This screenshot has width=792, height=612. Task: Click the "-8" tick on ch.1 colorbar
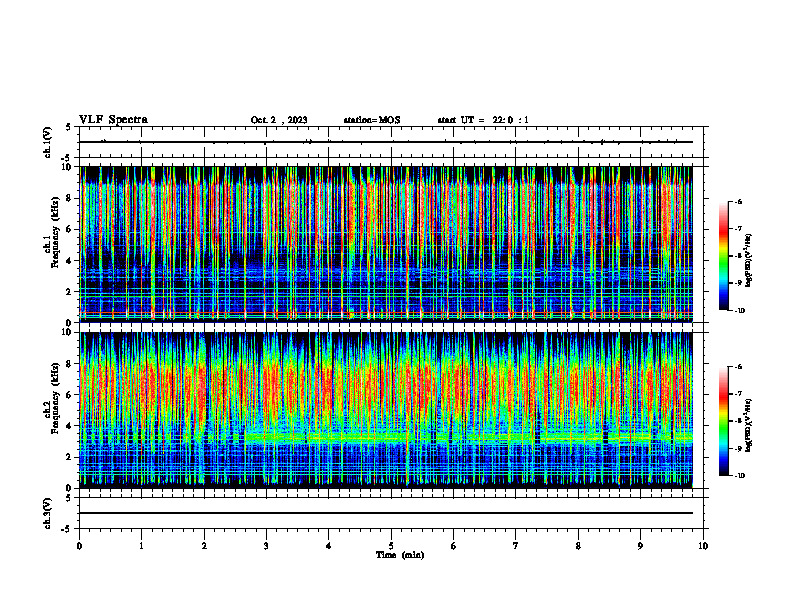pos(738,256)
